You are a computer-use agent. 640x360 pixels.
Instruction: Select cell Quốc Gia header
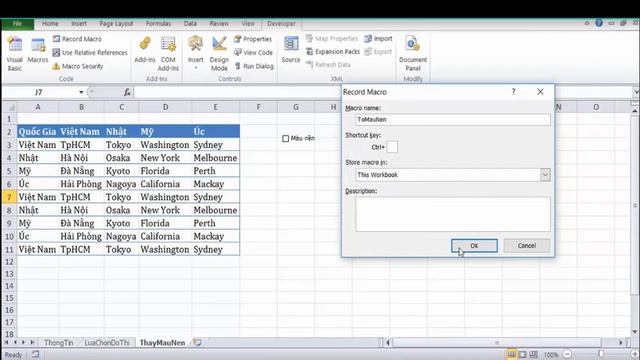pyautogui.click(x=38, y=131)
